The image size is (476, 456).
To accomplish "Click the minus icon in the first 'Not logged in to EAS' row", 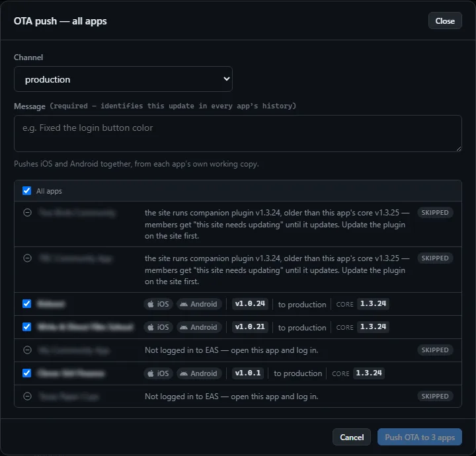I will pos(27,350).
